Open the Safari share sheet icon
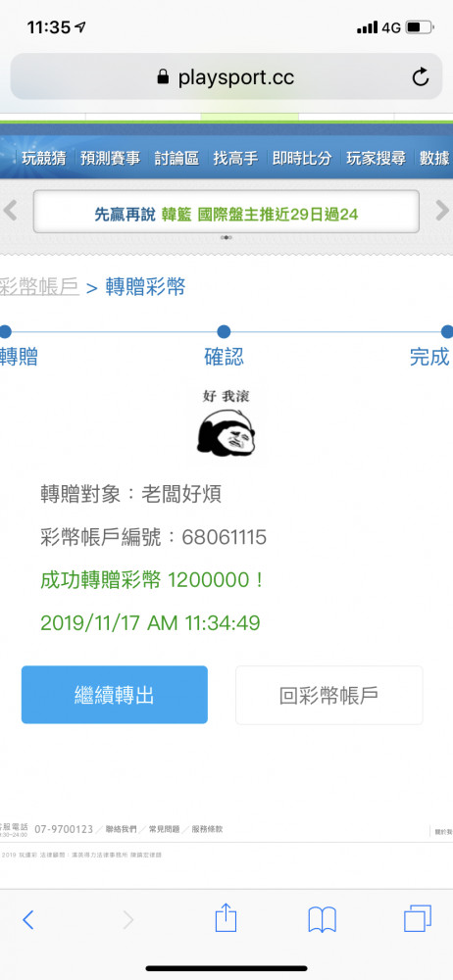 (226, 918)
